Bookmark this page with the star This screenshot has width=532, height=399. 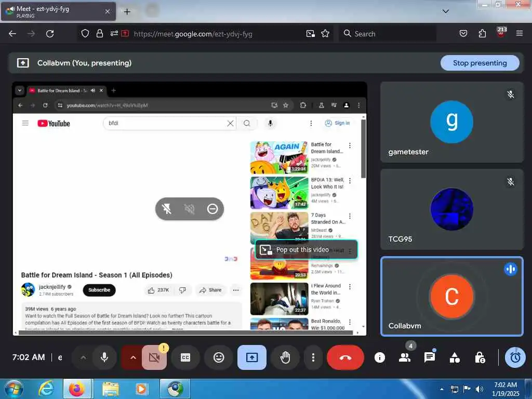[325, 34]
